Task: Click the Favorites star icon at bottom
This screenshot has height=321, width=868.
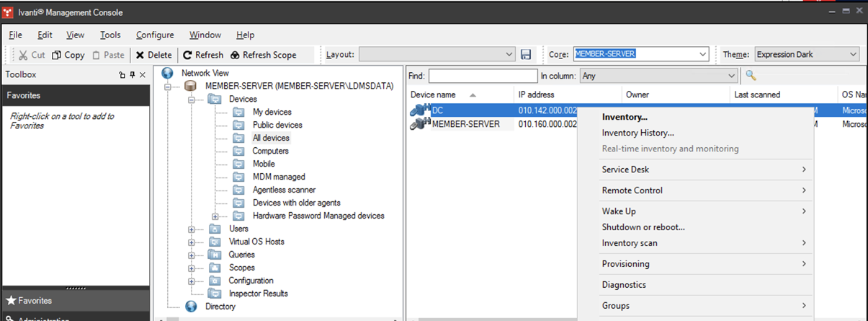Action: pos(11,300)
